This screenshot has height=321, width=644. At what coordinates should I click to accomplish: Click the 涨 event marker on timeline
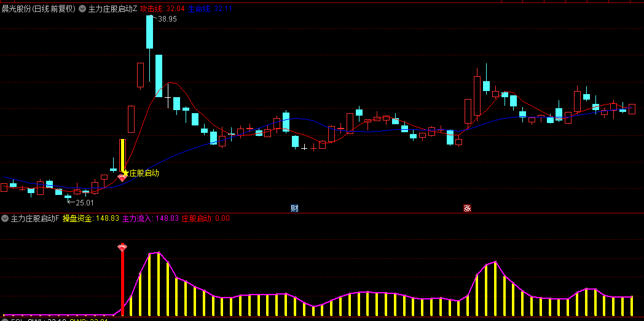pos(467,208)
